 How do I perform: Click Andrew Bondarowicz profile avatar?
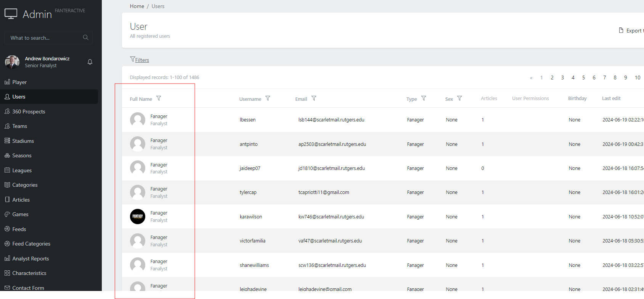pos(12,62)
